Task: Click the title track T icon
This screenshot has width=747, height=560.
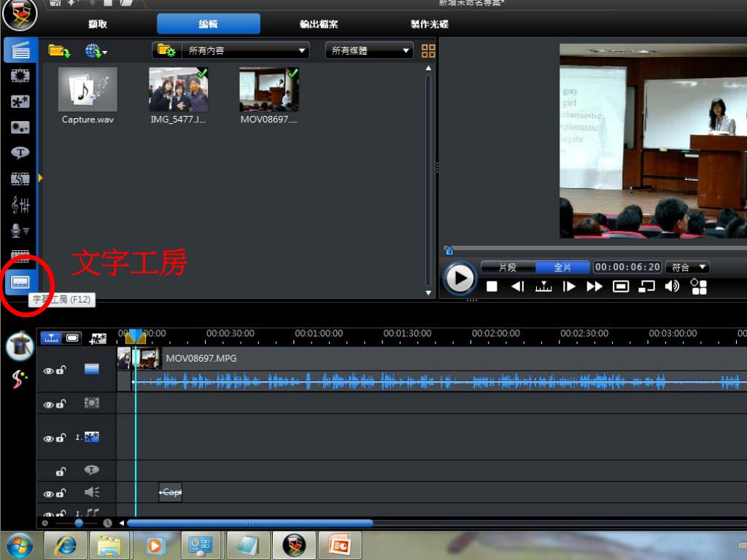Action: click(91, 470)
